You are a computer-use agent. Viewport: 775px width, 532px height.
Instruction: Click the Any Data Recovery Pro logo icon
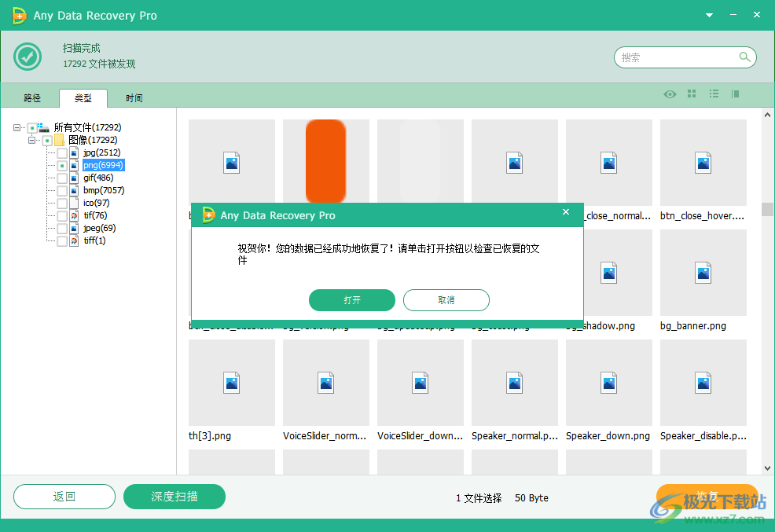(x=19, y=15)
